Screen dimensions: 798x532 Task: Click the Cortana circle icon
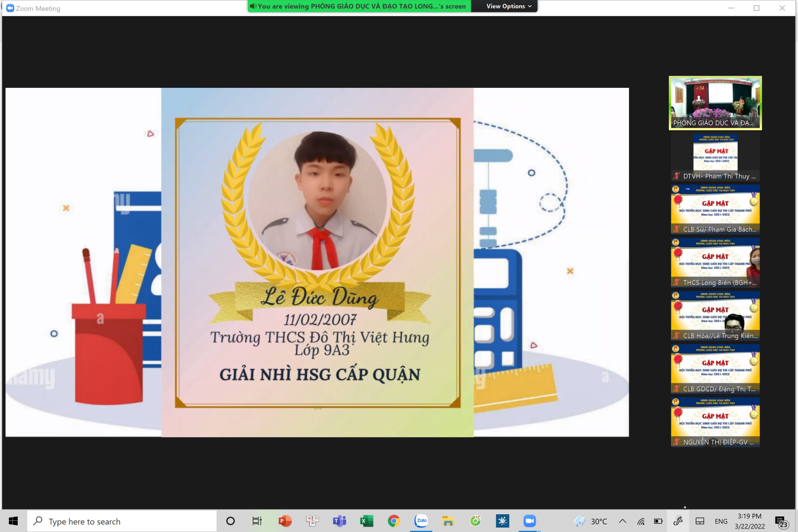[x=231, y=521]
